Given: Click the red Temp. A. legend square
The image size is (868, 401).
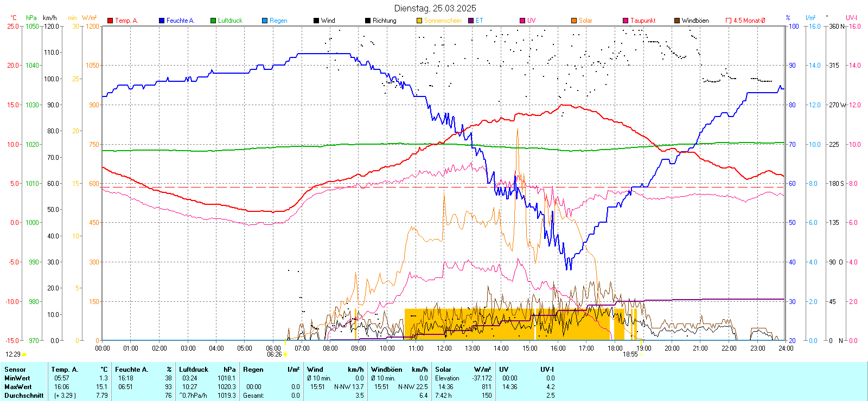Looking at the screenshot, I should click(x=110, y=21).
